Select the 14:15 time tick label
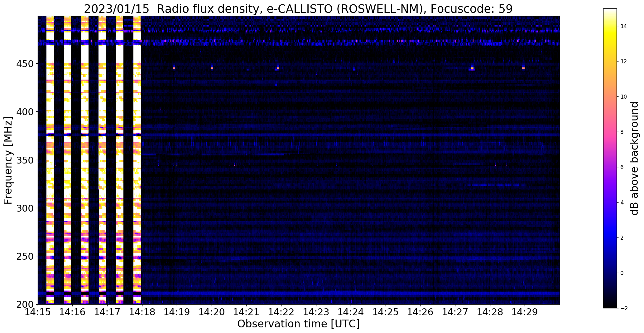The height and width of the screenshot is (333, 644). click(x=38, y=312)
